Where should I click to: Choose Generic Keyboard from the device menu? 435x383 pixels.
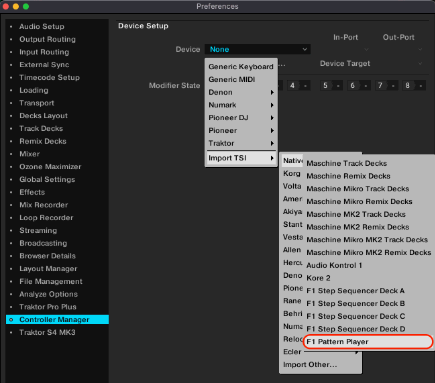pos(241,67)
